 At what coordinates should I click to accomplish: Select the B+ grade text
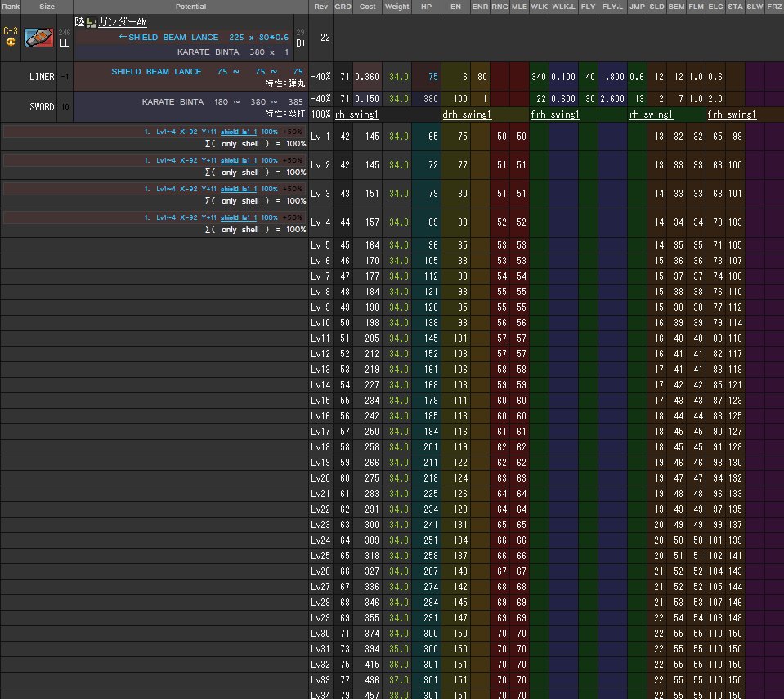pyautogui.click(x=301, y=43)
